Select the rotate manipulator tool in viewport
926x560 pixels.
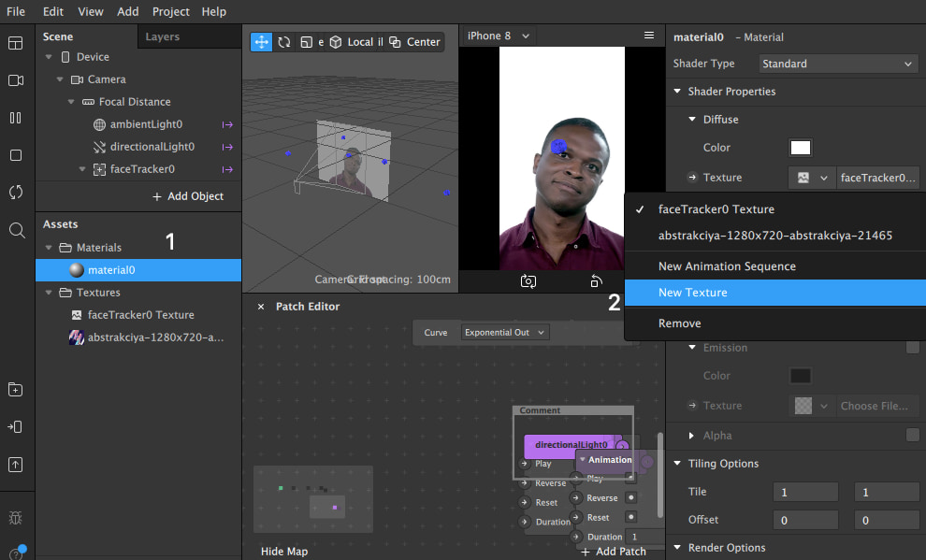(x=284, y=42)
